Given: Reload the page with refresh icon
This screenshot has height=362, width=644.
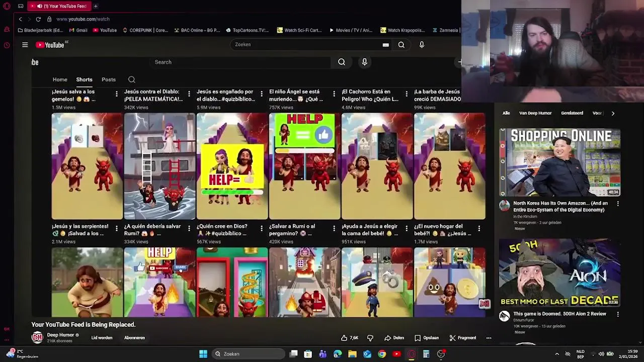Looking at the screenshot, I should (x=38, y=19).
